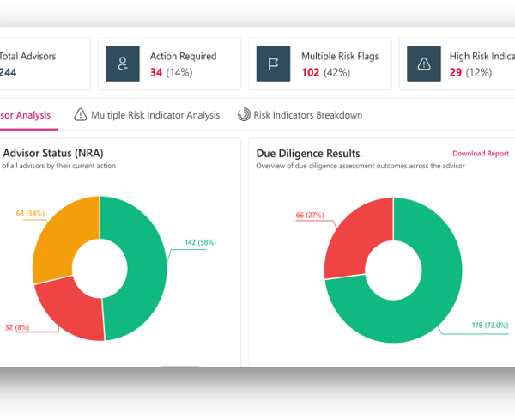Open the Multiple Risk Indicator Analysis tab
Screen dimensions: 515x420
[x=154, y=115]
